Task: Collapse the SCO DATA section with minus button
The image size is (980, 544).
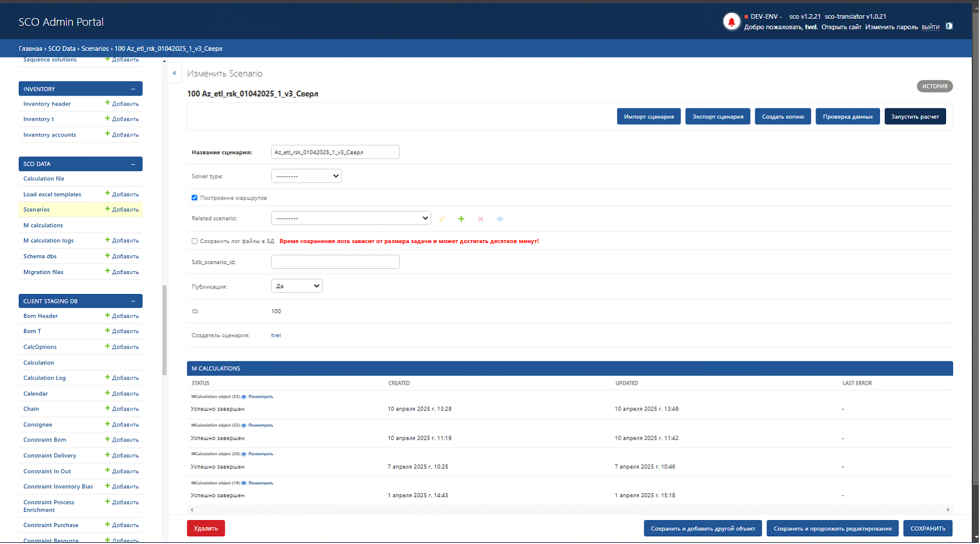Action: (x=133, y=164)
